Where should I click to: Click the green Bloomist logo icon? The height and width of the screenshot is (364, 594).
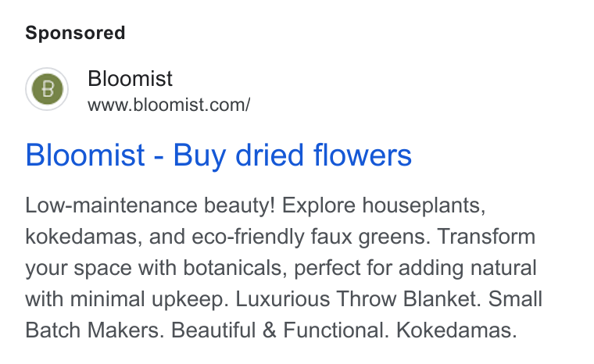tap(47, 89)
